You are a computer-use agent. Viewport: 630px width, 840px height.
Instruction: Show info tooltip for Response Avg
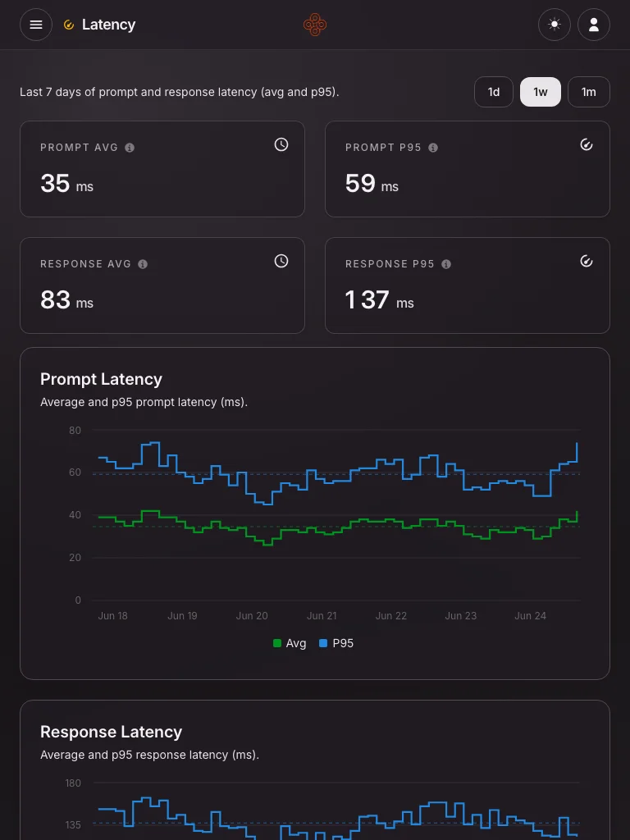(x=143, y=264)
